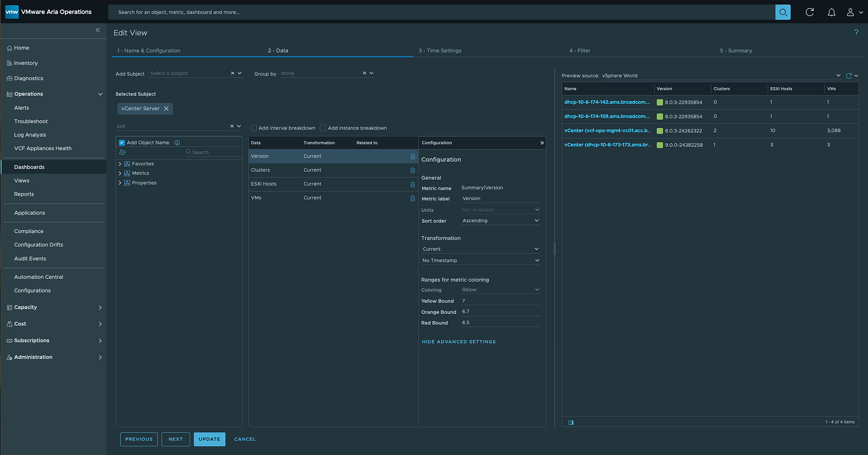Open the No Timestamp dropdown
This screenshot has width=868, height=455.
[x=481, y=261]
